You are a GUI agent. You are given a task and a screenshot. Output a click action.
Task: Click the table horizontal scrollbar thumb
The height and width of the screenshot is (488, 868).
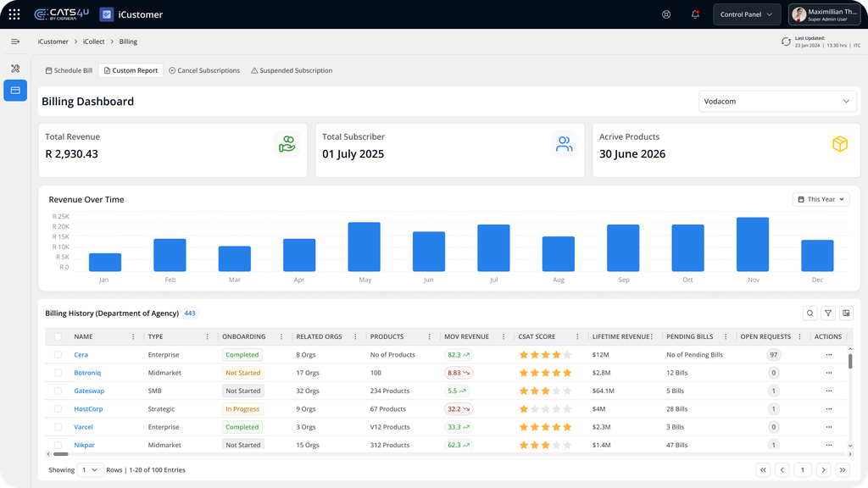tap(60, 454)
